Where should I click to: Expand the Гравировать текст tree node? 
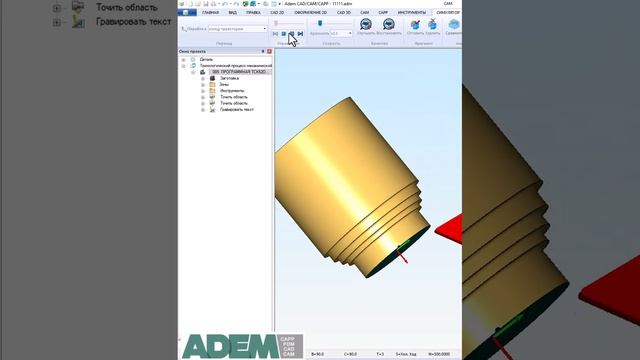[x=203, y=110]
